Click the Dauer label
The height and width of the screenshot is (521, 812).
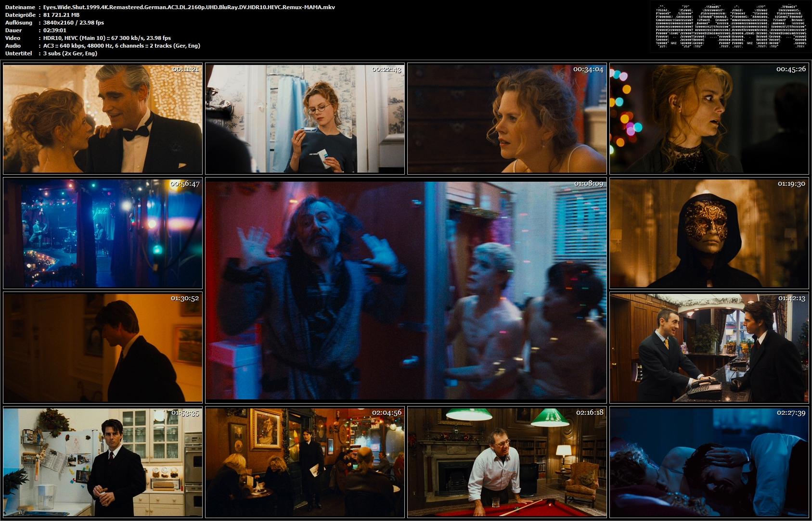[x=13, y=30]
